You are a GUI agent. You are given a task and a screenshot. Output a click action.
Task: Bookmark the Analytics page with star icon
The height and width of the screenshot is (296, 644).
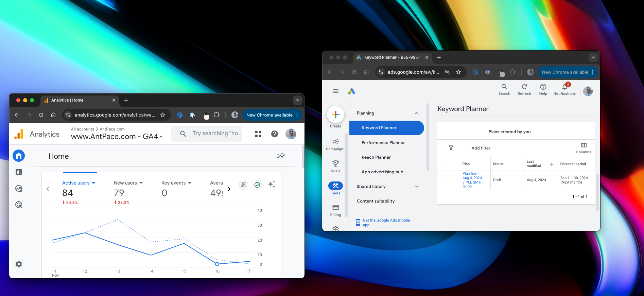click(163, 115)
